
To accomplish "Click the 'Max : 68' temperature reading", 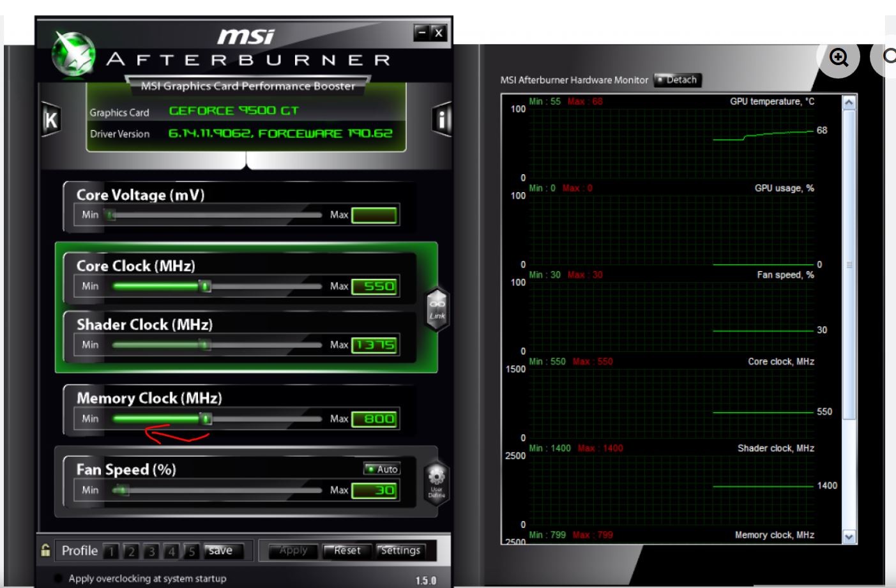I will click(x=585, y=102).
